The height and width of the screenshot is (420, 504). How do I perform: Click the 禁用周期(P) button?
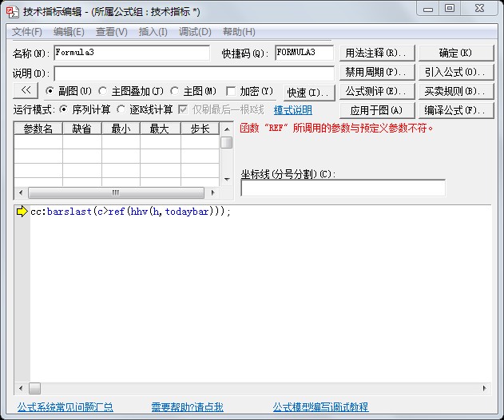click(377, 72)
